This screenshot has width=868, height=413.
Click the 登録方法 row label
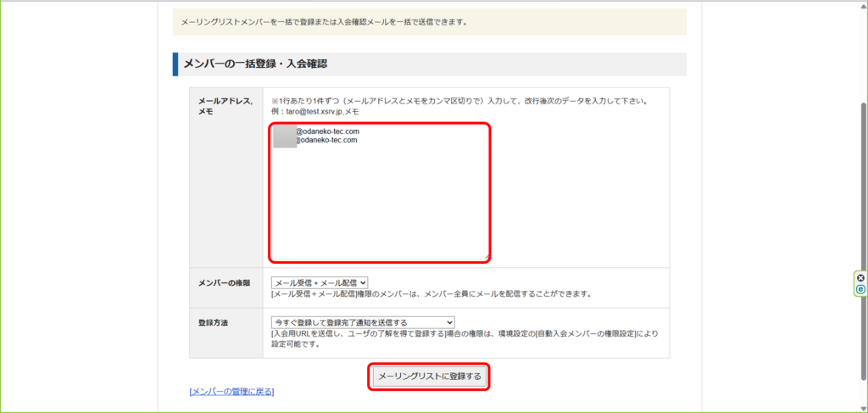pyautogui.click(x=213, y=322)
